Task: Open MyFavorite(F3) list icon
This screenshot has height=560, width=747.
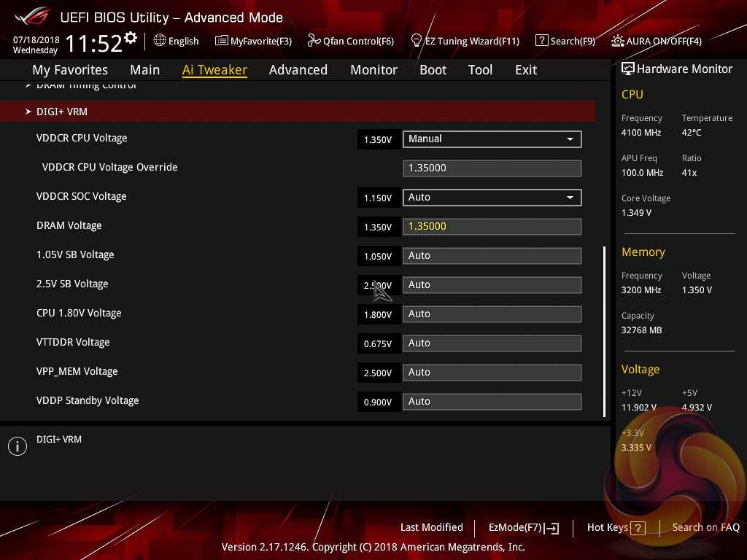Action: pos(221,41)
